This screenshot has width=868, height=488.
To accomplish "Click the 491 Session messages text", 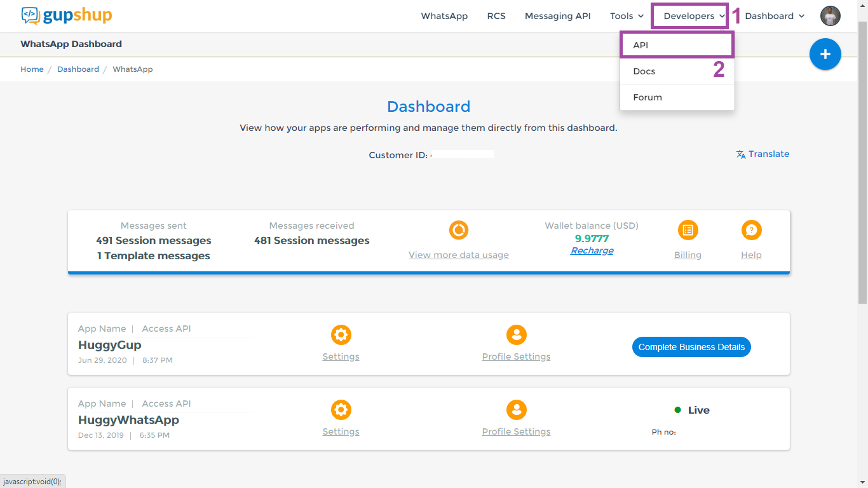I will click(154, 241).
